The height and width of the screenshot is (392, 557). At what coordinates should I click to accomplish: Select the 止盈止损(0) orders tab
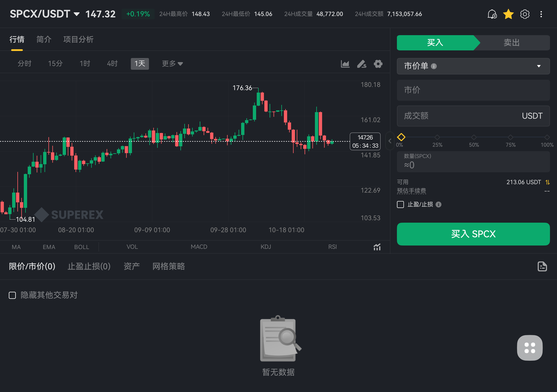89,266
